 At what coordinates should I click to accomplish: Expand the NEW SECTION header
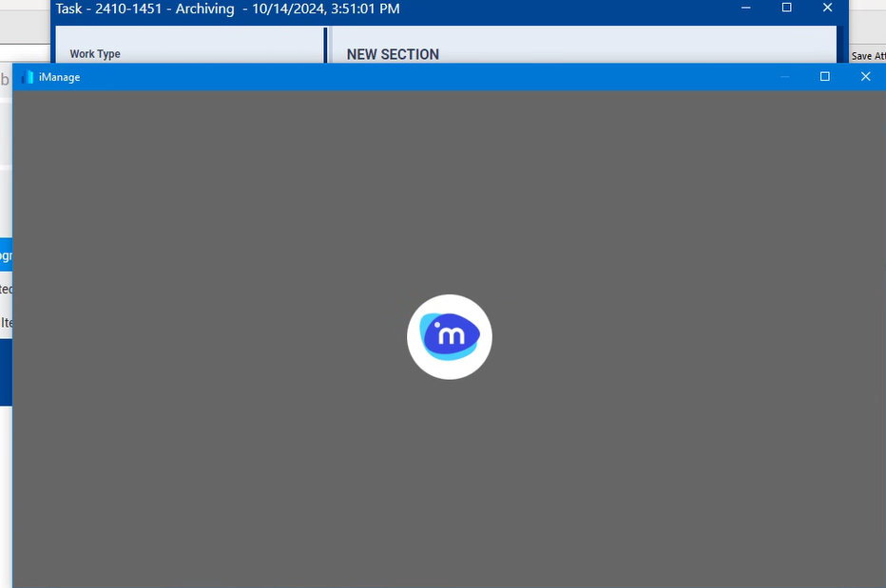tap(393, 54)
